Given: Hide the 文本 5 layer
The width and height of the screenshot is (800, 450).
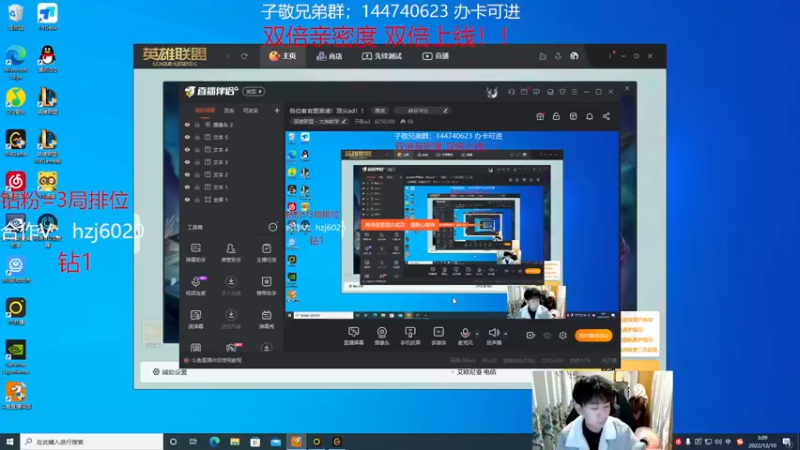Looking at the screenshot, I should pos(187,137).
